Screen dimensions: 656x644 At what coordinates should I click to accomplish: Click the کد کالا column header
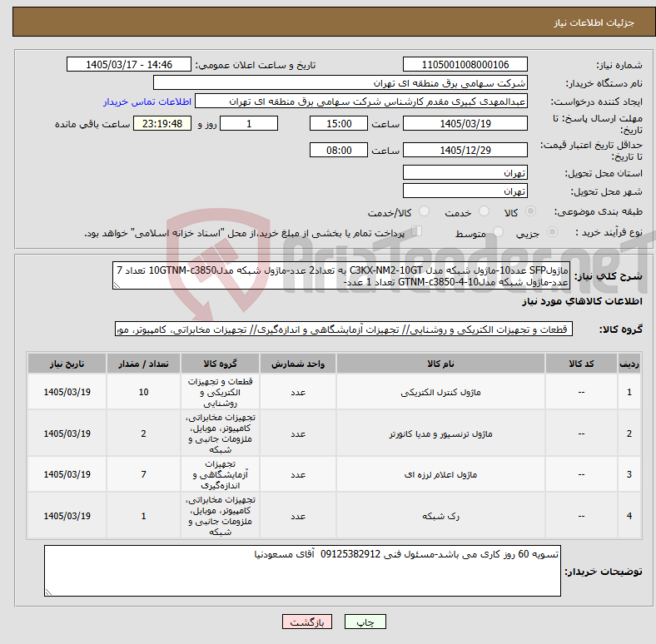point(582,364)
